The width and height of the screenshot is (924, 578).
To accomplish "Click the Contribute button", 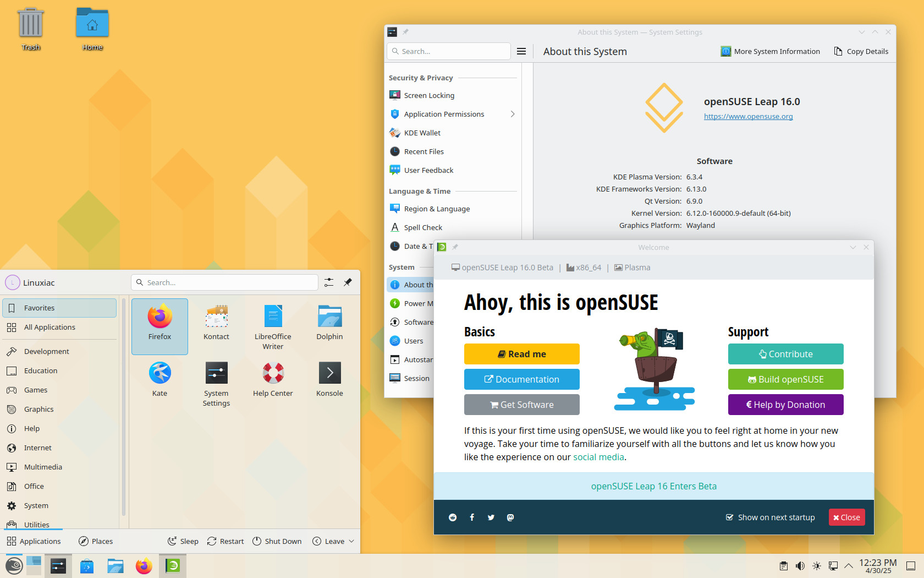I will [785, 354].
